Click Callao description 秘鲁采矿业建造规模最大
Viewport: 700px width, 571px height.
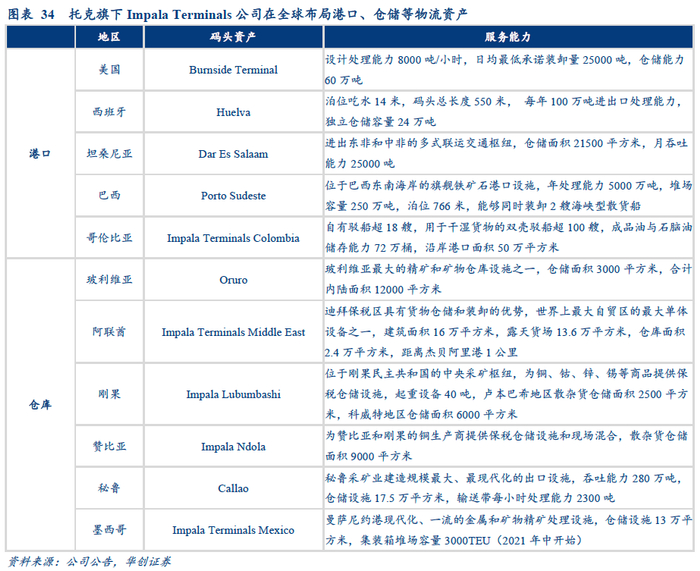(389, 478)
